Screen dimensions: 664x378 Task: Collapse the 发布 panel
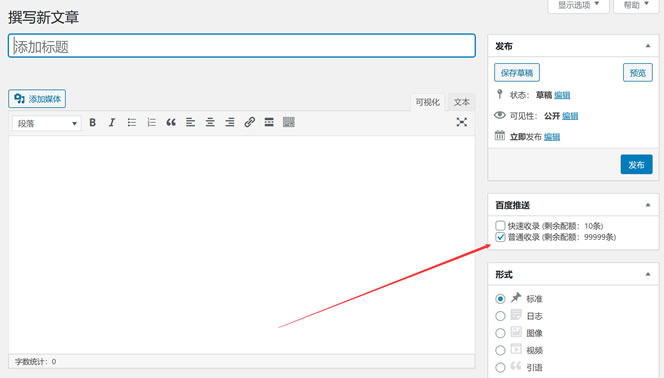(648, 46)
